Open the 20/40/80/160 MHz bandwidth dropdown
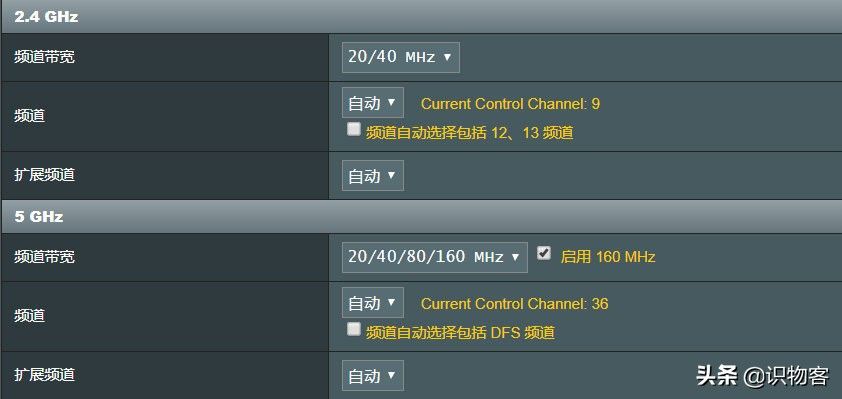This screenshot has width=842, height=399. point(434,257)
